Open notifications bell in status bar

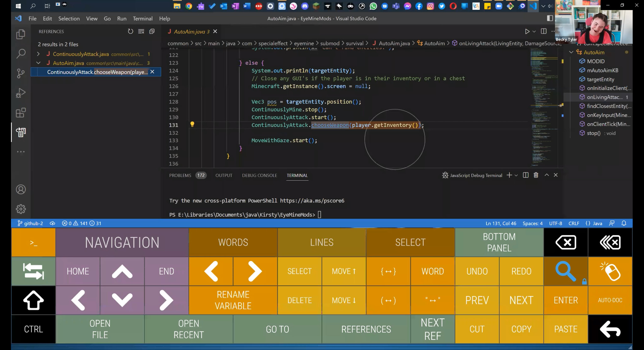[x=624, y=223]
